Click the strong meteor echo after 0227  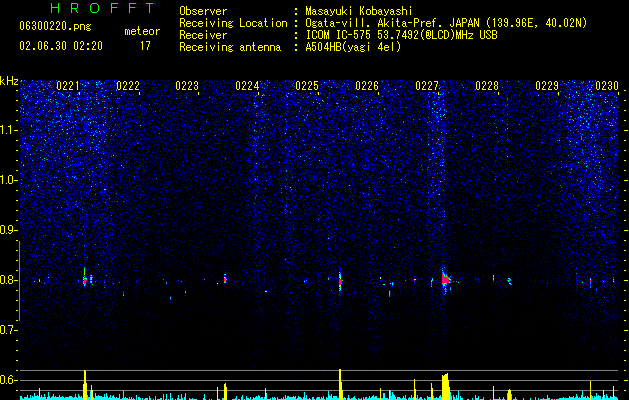point(445,280)
